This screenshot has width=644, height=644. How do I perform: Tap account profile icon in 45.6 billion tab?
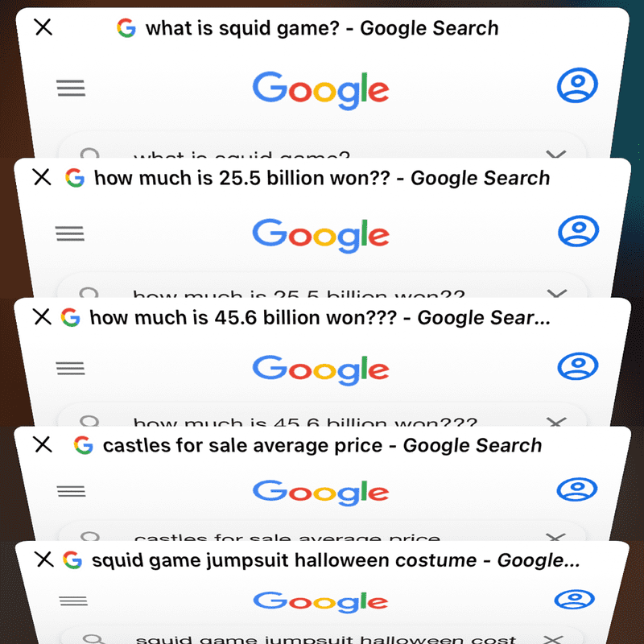click(x=577, y=365)
